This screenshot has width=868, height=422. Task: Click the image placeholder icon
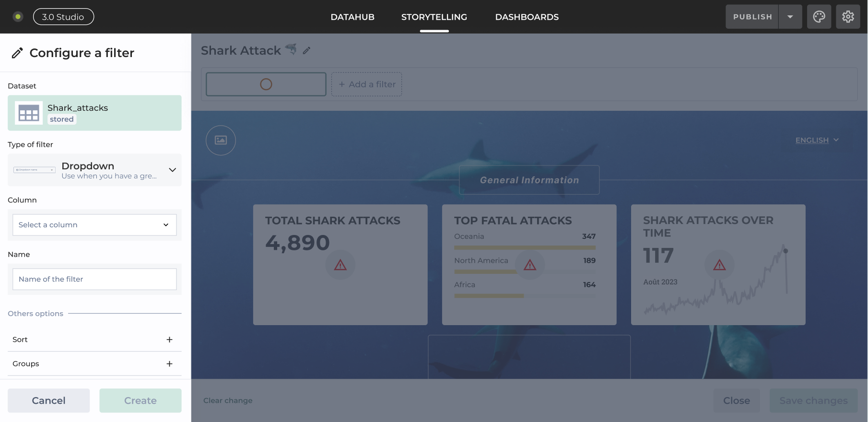(221, 140)
